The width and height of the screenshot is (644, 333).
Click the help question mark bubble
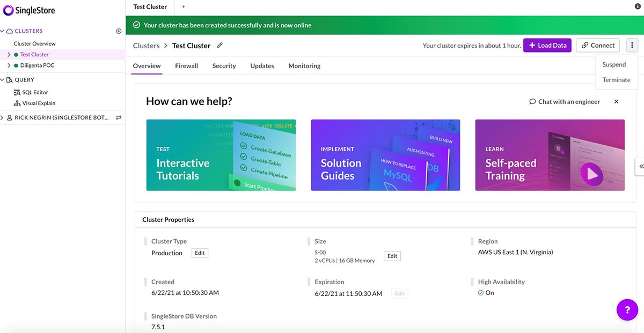coord(627,309)
